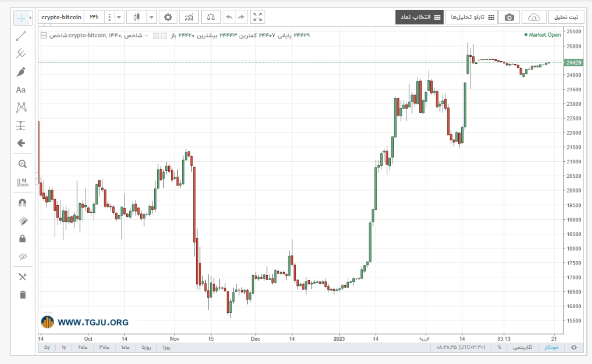Select the ۵روز range

(146, 347)
